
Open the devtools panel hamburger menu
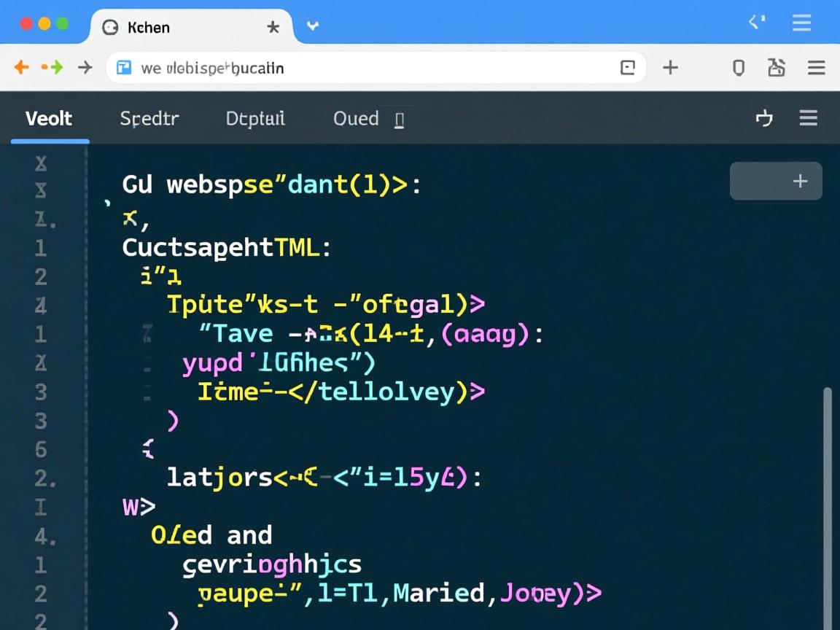pyautogui.click(x=808, y=118)
